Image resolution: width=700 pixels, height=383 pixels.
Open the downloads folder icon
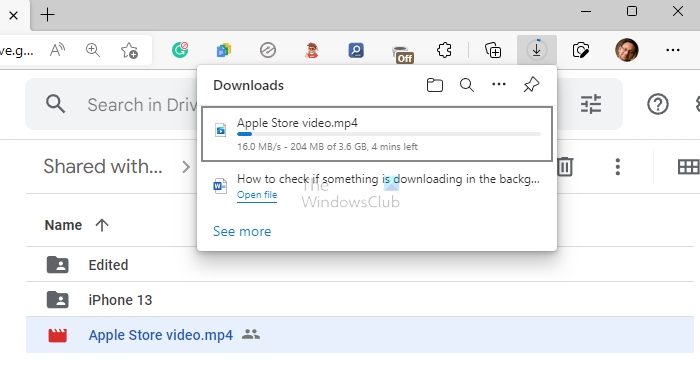pyautogui.click(x=434, y=85)
